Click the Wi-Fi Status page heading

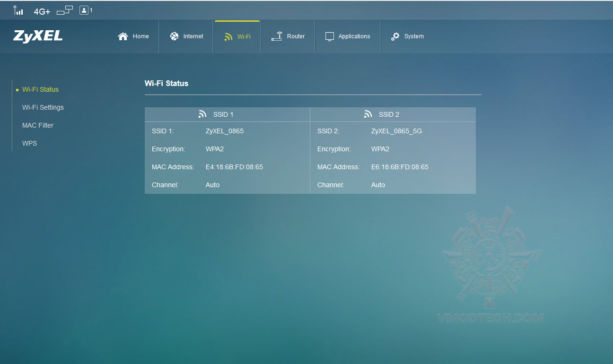(166, 83)
